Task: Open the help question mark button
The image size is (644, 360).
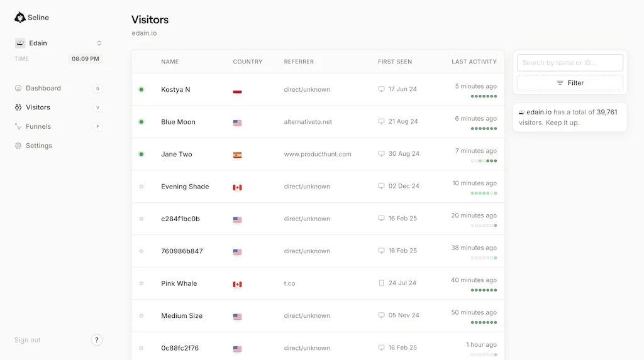Action: (96, 340)
